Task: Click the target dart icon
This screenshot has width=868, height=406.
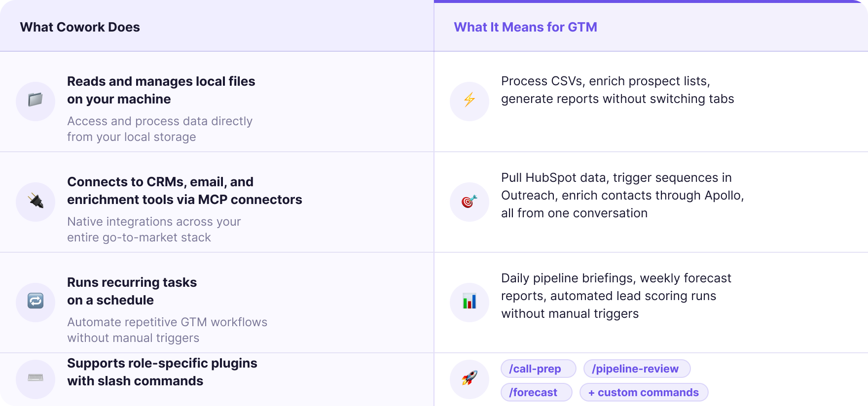Action: pos(470,202)
